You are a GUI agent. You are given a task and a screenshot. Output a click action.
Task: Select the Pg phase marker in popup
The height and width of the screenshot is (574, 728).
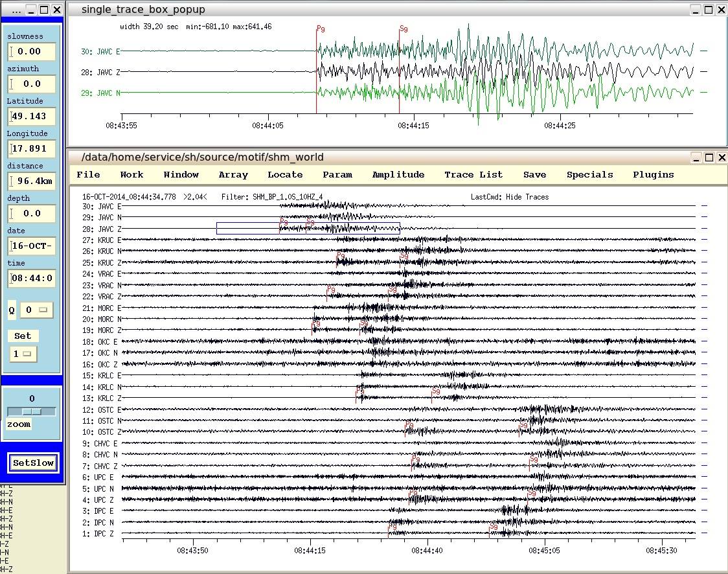[321, 29]
